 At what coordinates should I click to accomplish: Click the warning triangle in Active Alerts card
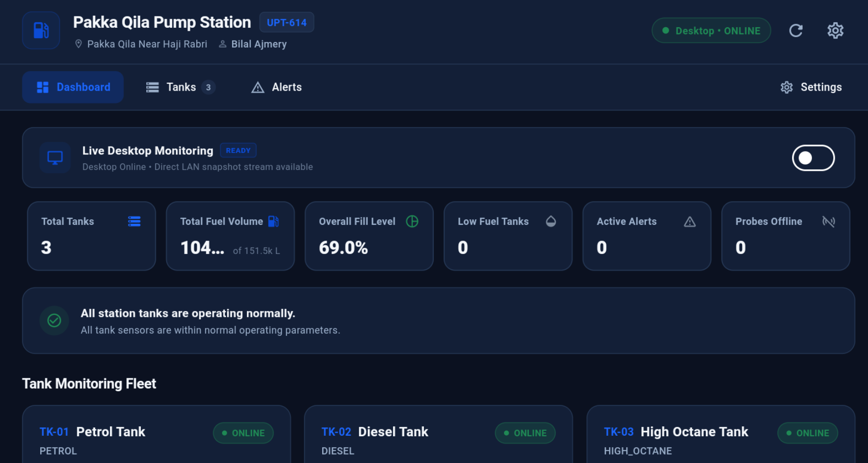[x=690, y=222]
